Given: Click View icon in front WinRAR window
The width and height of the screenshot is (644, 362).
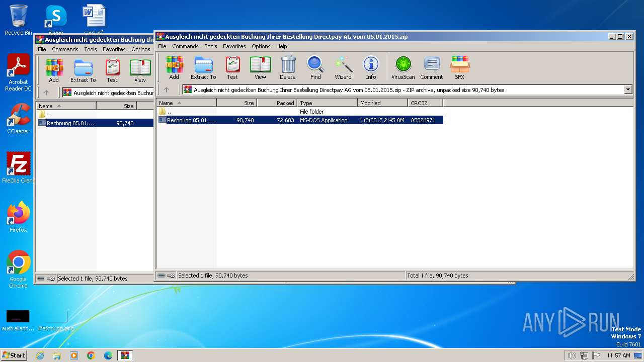Looking at the screenshot, I should click(x=260, y=67).
